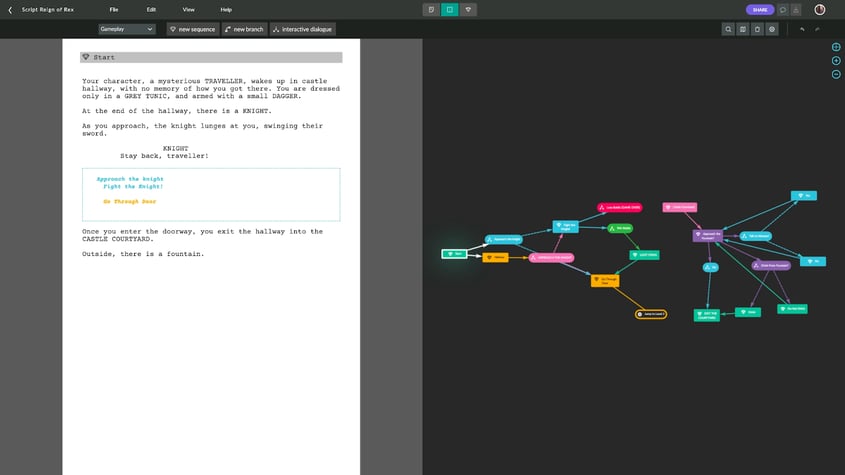Expand the Gameplay dropdown
Viewport: 845px width, 475px height.
pos(127,29)
